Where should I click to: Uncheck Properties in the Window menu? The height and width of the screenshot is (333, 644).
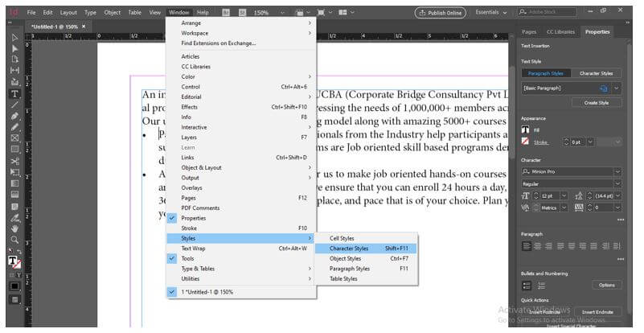click(x=241, y=218)
